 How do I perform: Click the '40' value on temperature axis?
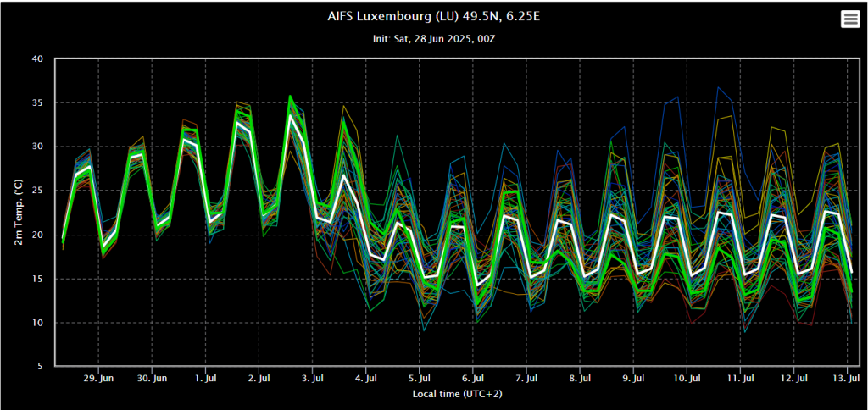pos(37,59)
